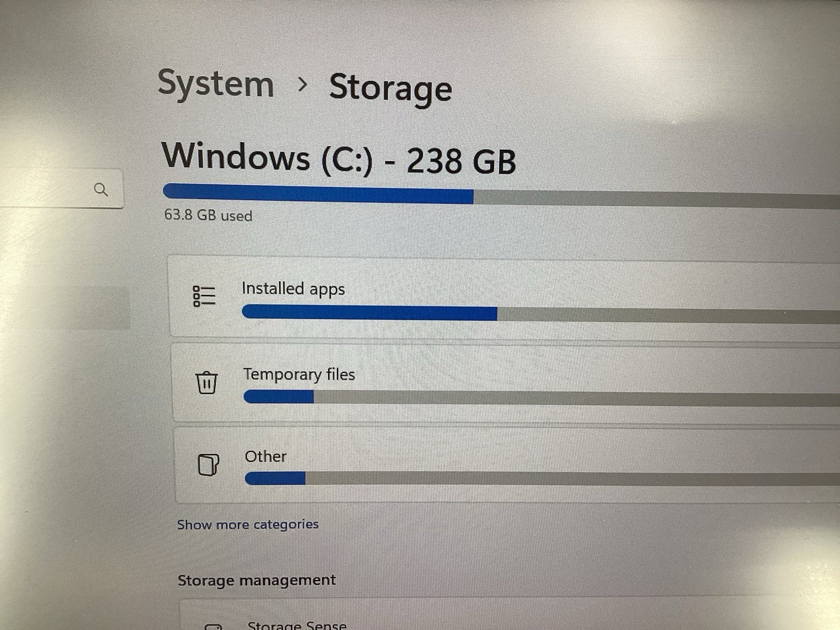Click the Temporary files usage bar

click(x=542, y=397)
